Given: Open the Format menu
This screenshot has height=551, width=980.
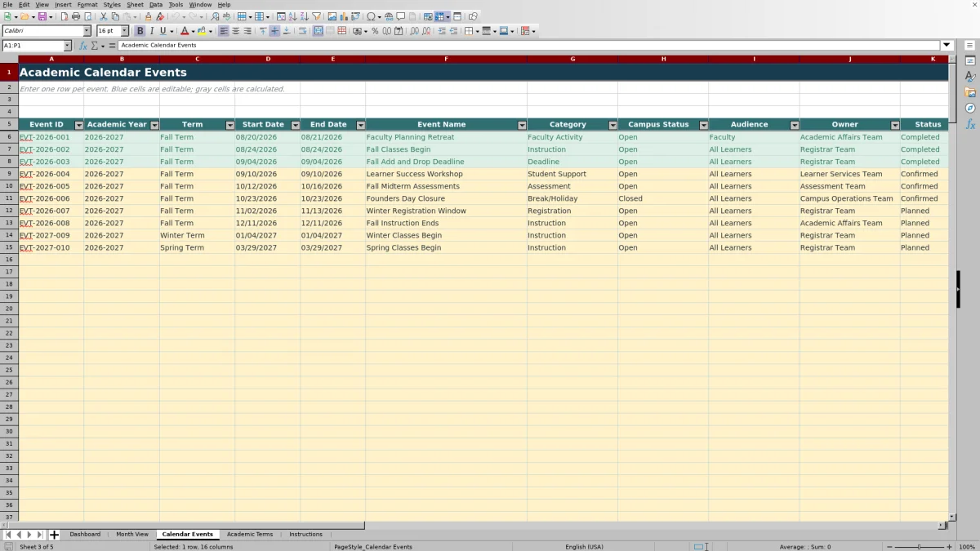Looking at the screenshot, I should pyautogui.click(x=87, y=5).
